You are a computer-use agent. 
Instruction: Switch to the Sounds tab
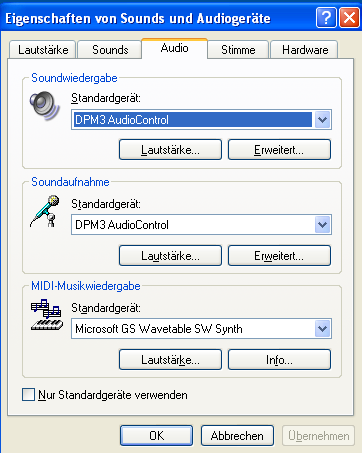110,50
